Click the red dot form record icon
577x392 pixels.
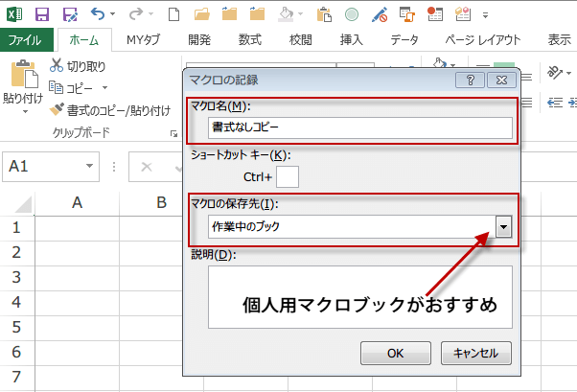[435, 14]
